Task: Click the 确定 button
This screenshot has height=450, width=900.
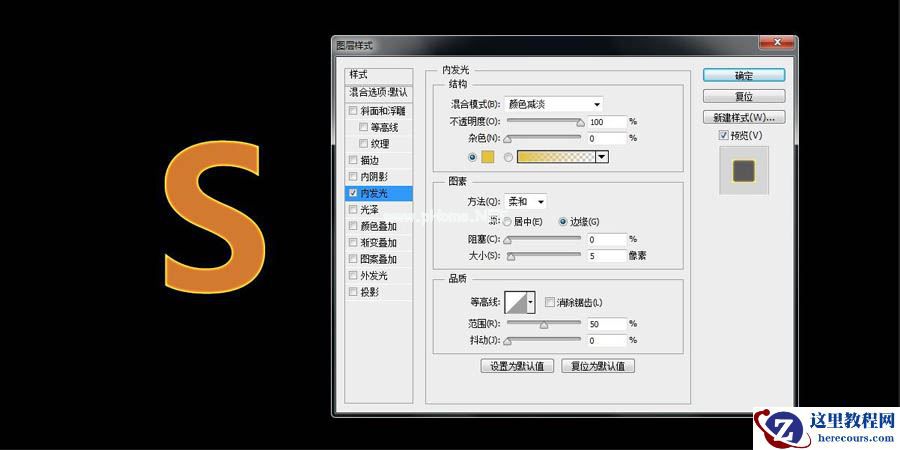Action: pyautogui.click(x=744, y=75)
